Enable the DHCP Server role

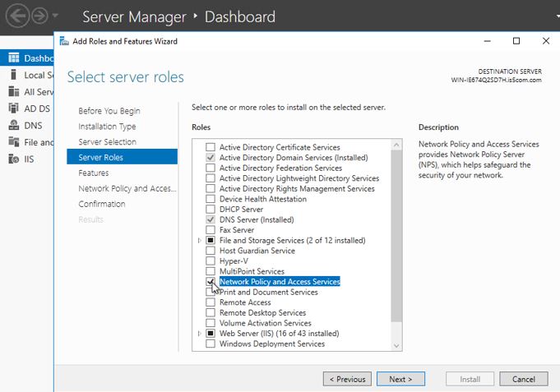tap(211, 210)
